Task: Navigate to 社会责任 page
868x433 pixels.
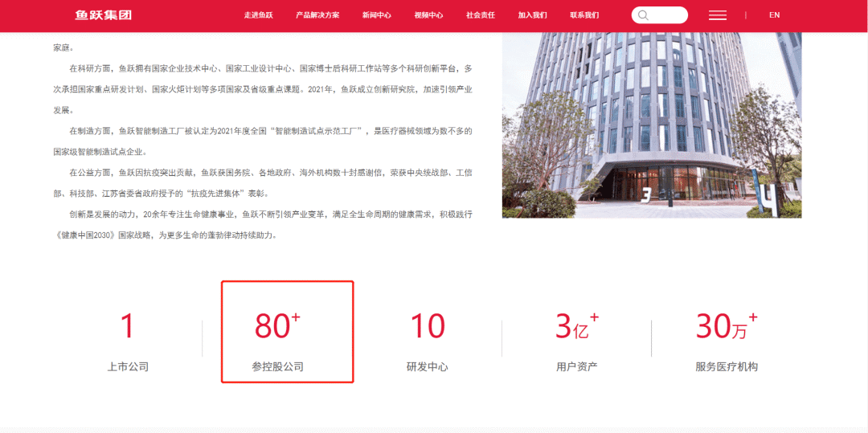Action: click(481, 15)
